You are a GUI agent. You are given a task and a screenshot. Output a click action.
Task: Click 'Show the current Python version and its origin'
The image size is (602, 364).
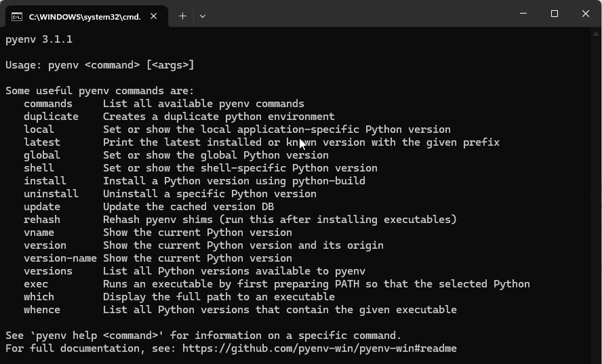[243, 245]
